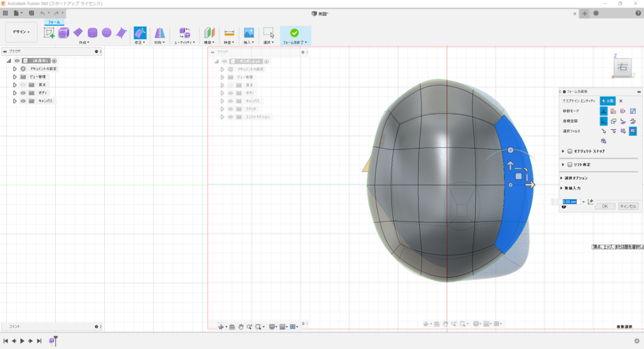Screen dimensions: 644x349
Task: Click the Redo arrow
Action: point(57,13)
